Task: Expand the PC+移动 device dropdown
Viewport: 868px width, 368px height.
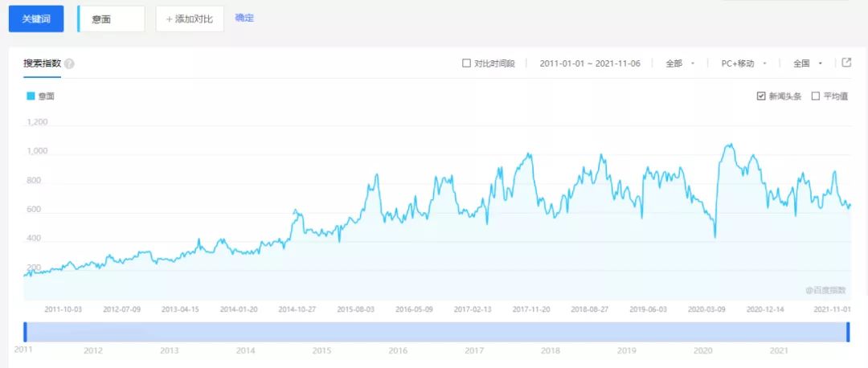Action: 743,63
